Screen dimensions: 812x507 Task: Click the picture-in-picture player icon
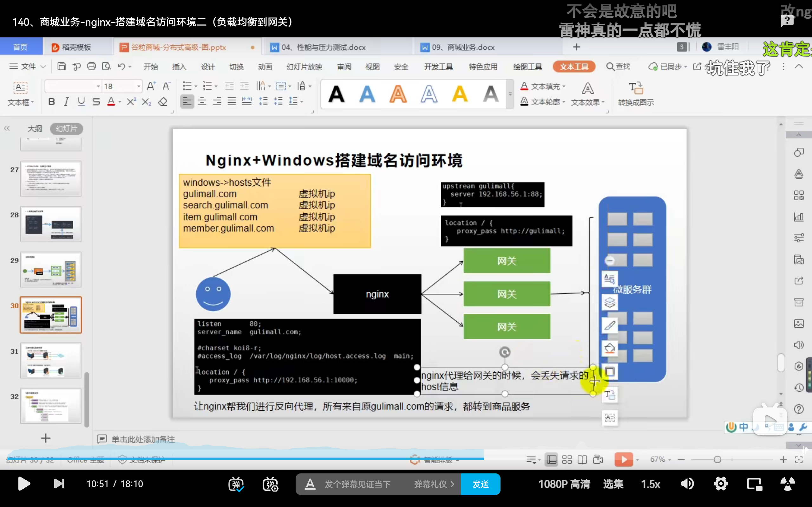coord(754,484)
